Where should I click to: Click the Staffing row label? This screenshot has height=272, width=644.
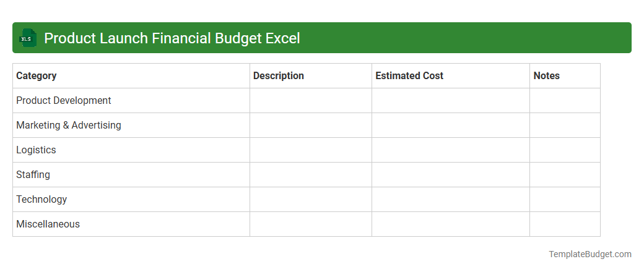click(x=33, y=175)
